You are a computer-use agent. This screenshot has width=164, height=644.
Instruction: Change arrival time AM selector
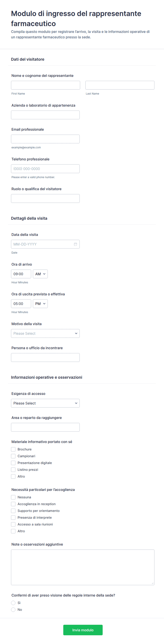click(x=40, y=274)
